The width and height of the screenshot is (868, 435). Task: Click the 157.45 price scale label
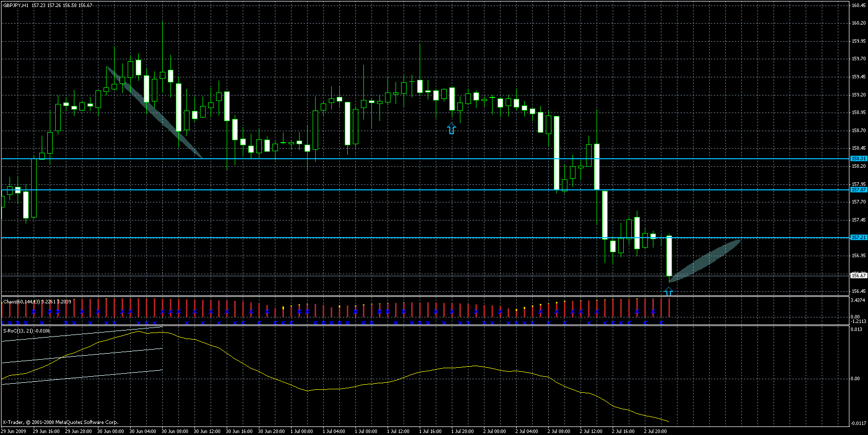coord(858,220)
